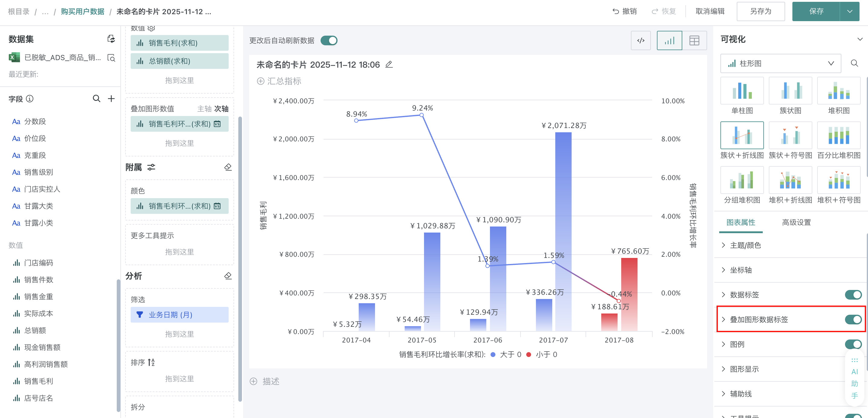Turn off 叠加图形数据标签 toggle
Viewport: 868px width, 418px height.
pos(853,320)
